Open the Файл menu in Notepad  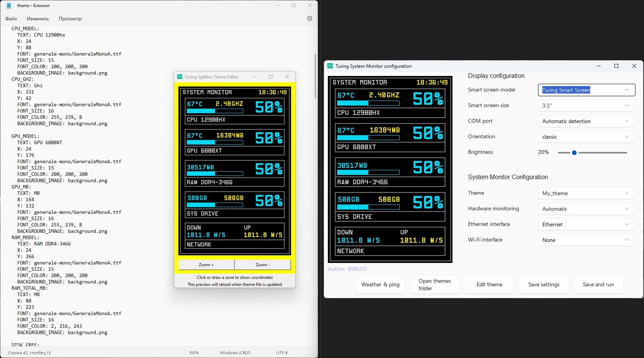[x=11, y=19]
